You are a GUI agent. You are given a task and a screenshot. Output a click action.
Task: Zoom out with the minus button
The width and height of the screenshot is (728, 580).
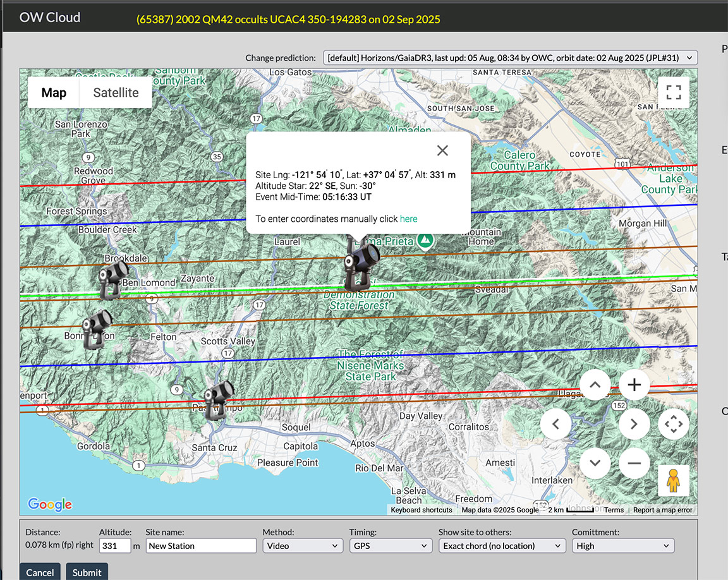[634, 463]
